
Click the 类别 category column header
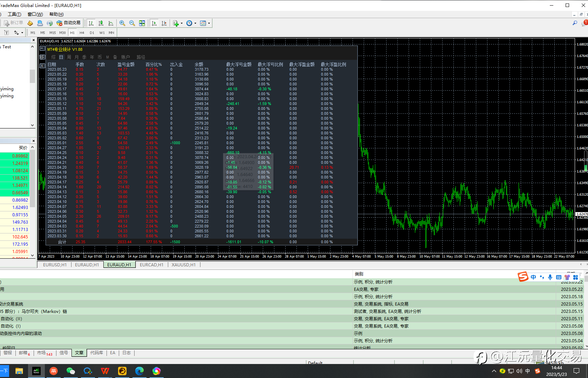pyautogui.click(x=359, y=274)
